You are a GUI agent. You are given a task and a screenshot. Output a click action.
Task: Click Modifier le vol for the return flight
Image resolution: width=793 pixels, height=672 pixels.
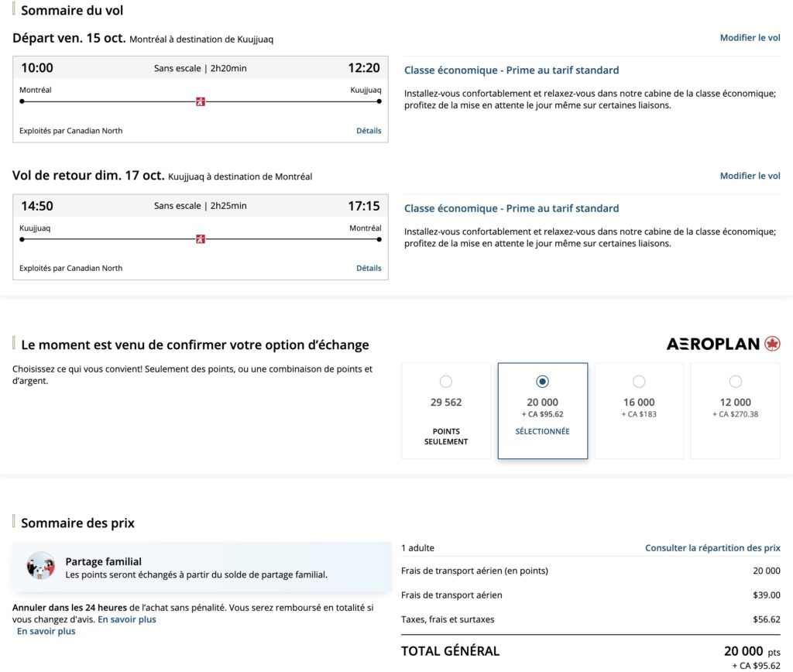pos(749,176)
